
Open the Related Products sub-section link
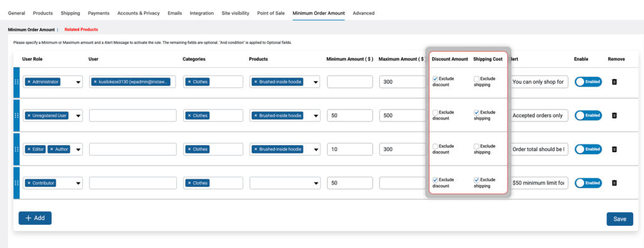click(81, 30)
